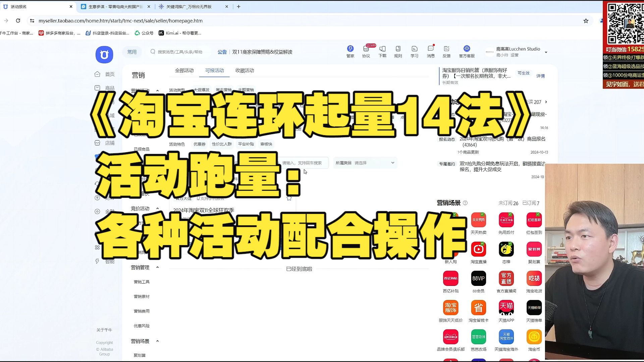Click the browser address bar
The height and width of the screenshot is (362, 644).
click(x=302, y=21)
